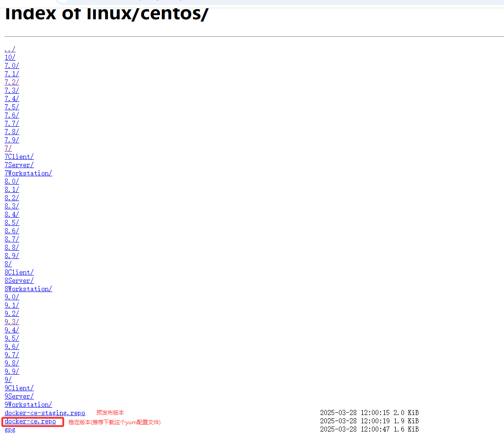Open the 9.6/ directory

pos(12,347)
